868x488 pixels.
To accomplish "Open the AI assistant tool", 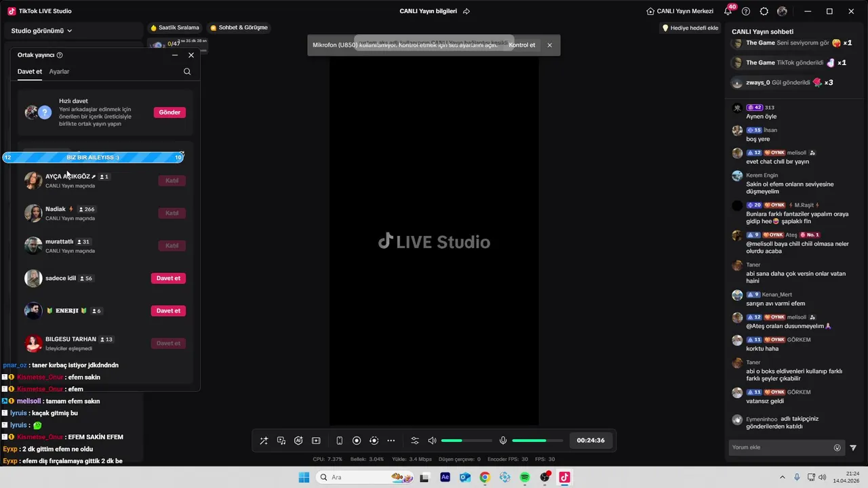I will point(298,441).
